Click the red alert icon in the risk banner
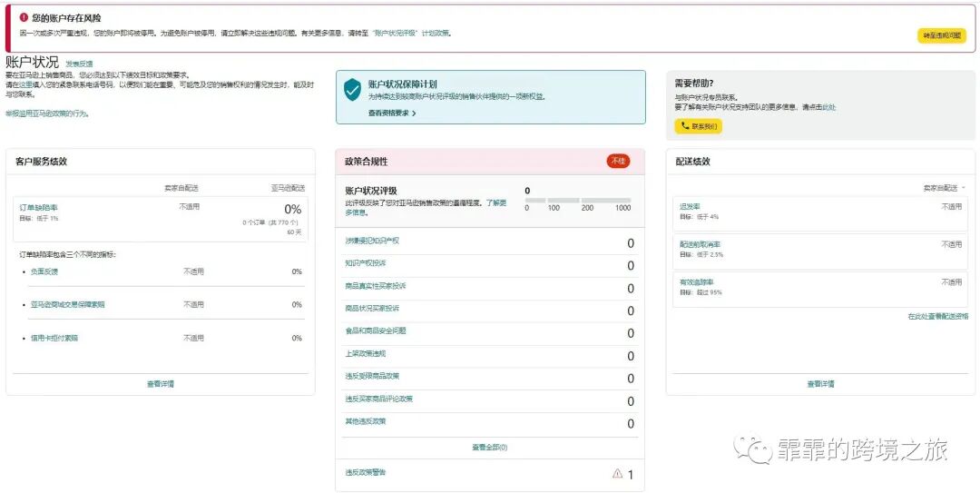Image resolution: width=980 pixels, height=493 pixels. [23, 17]
